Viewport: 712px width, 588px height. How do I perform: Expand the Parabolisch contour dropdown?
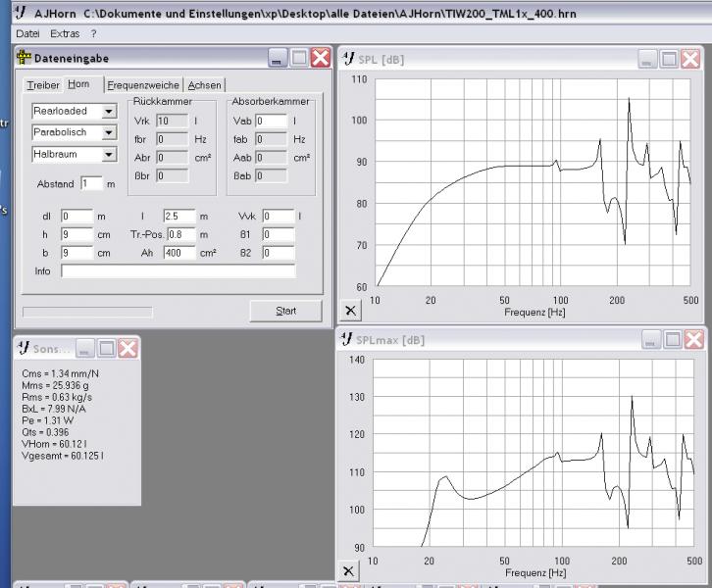(x=109, y=132)
